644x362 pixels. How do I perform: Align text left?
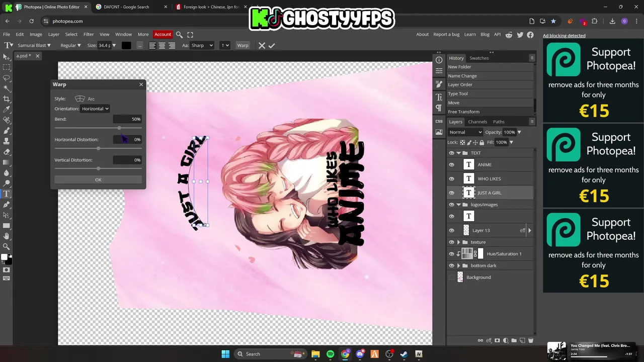[152, 45]
